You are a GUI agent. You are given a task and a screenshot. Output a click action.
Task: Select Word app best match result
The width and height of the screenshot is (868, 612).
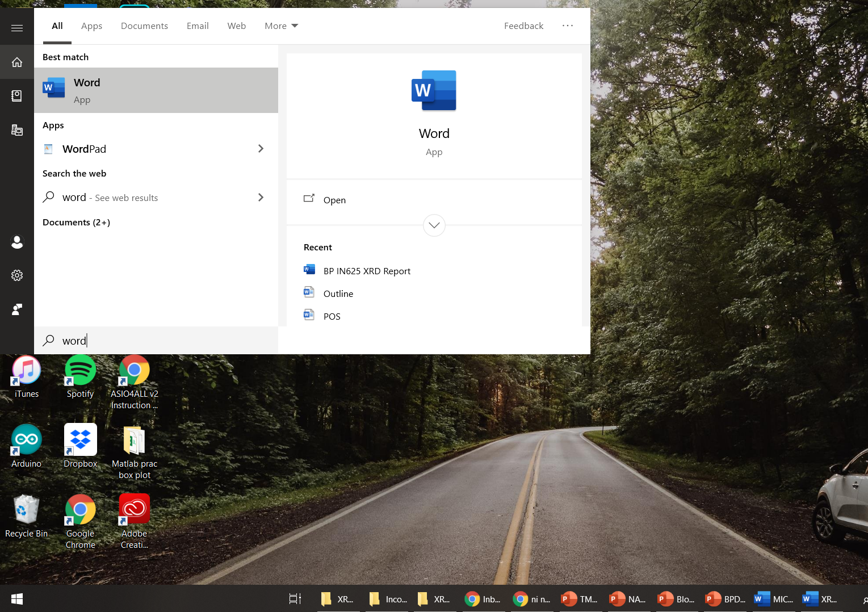(x=156, y=90)
